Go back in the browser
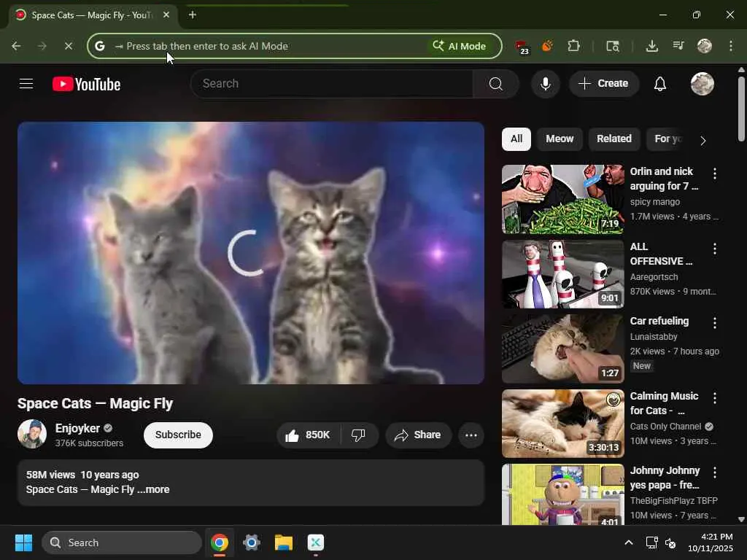This screenshot has height=560, width=747. (x=16, y=46)
